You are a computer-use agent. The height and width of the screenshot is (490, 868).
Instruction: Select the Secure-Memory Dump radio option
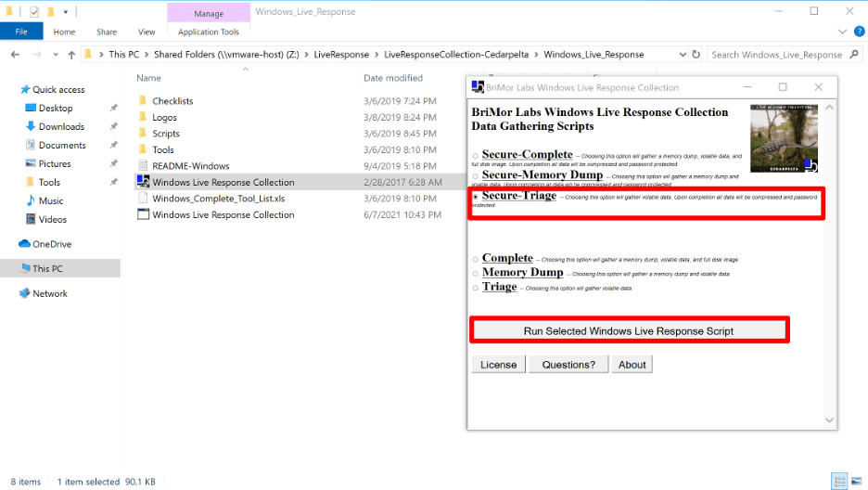(x=476, y=176)
